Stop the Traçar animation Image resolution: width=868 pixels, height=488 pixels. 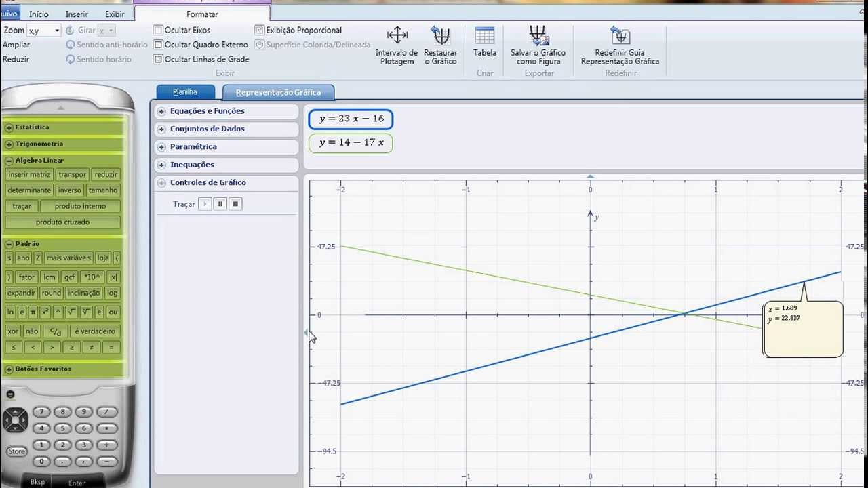click(235, 204)
